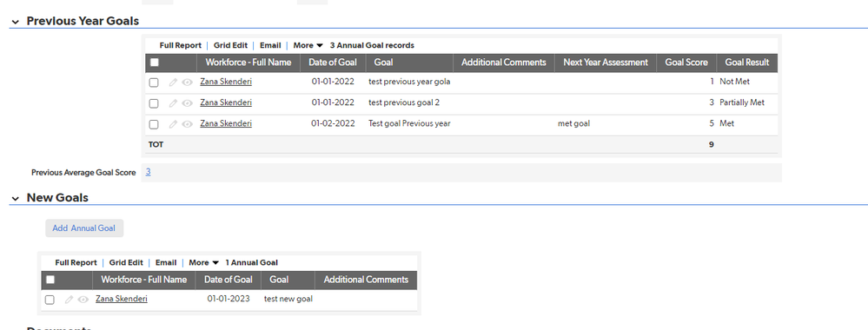Select 'test new goal' goal text
The width and height of the screenshot is (868, 330).
point(288,299)
